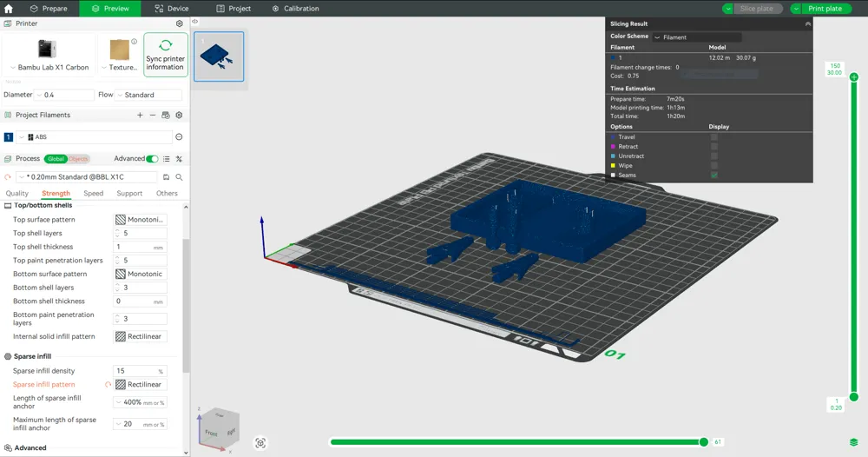Reset the modified process preset arrow

tap(8, 177)
